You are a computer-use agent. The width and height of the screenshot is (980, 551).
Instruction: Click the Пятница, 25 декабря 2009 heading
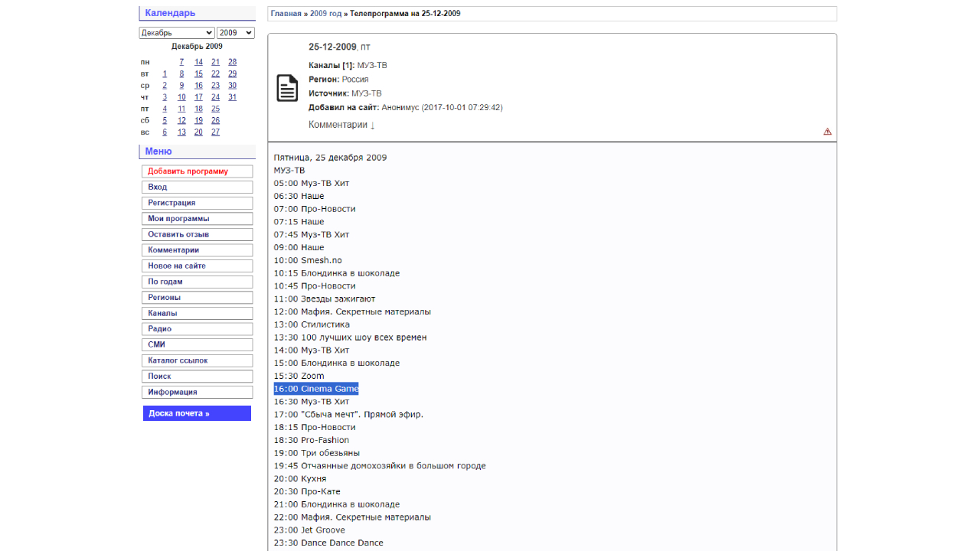click(330, 158)
